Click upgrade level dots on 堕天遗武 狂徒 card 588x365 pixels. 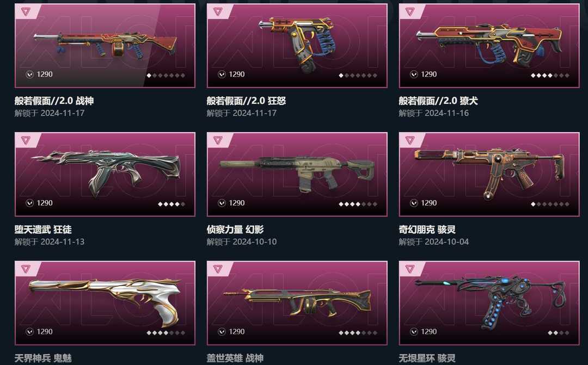tap(171, 204)
